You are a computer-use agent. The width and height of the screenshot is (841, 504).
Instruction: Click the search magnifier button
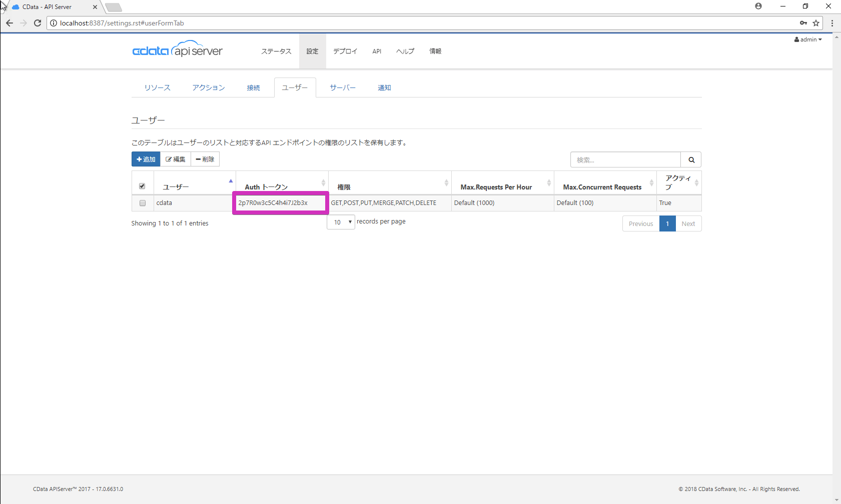tap(691, 159)
